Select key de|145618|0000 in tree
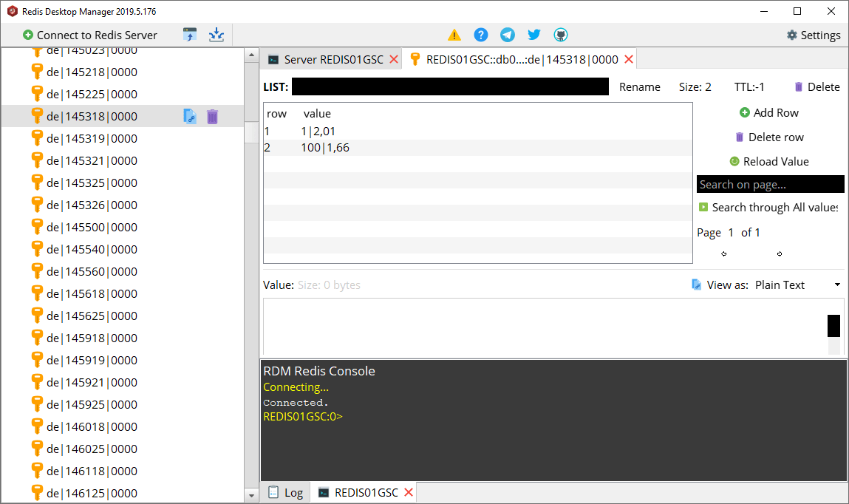This screenshot has width=849, height=504. pyautogui.click(x=92, y=294)
